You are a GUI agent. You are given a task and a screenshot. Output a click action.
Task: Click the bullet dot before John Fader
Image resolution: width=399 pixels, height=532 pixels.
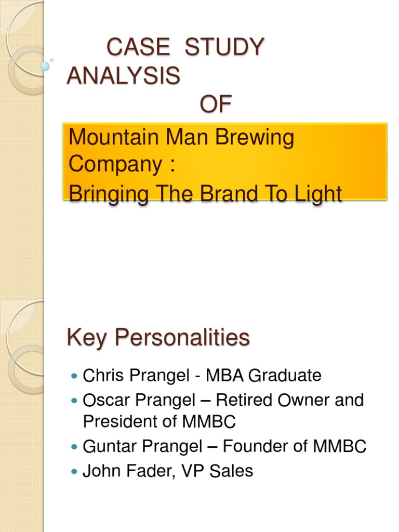[73, 471]
